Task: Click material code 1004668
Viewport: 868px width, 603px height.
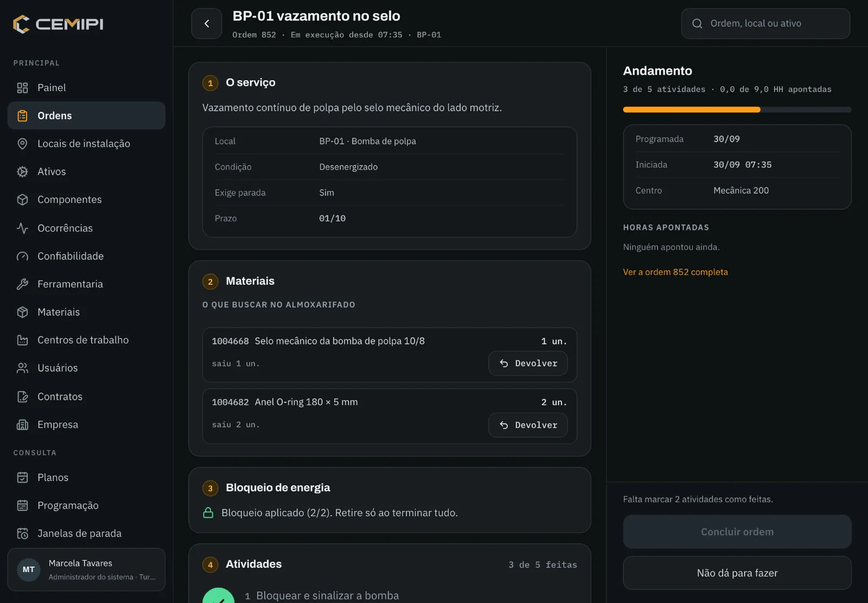Action: [230, 341]
